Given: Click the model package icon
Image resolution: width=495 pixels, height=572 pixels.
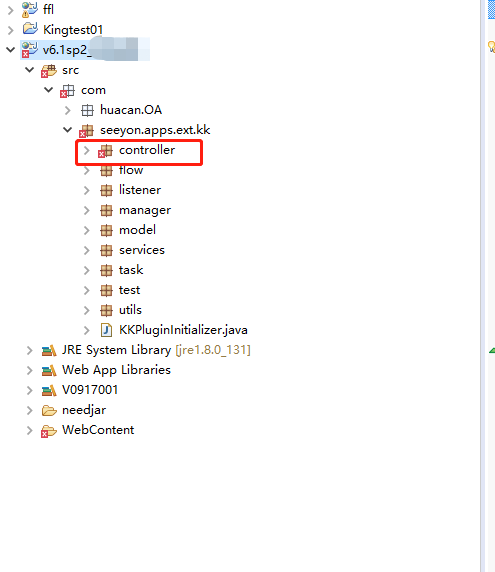Looking at the screenshot, I should pyautogui.click(x=106, y=230).
